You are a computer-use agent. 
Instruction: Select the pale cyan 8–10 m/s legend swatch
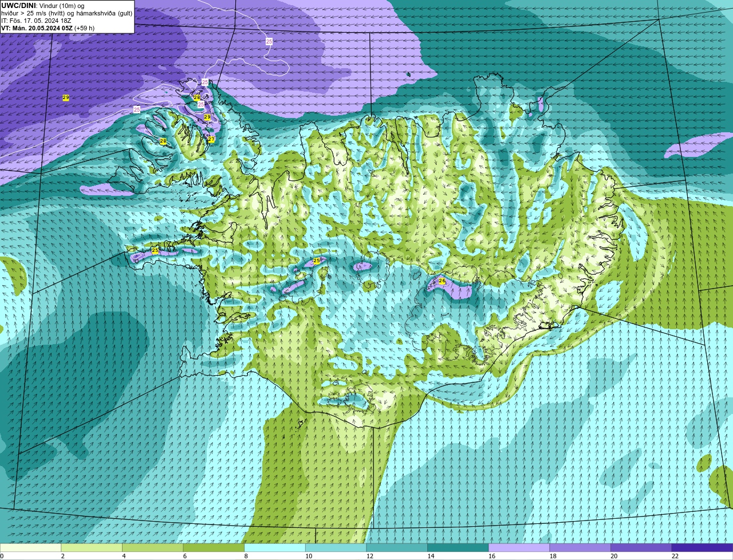(x=275, y=547)
